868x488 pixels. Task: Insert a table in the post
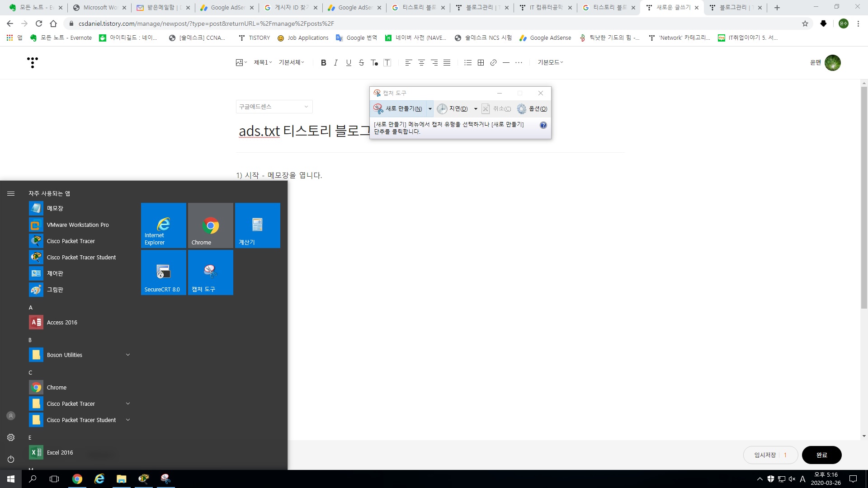481,63
